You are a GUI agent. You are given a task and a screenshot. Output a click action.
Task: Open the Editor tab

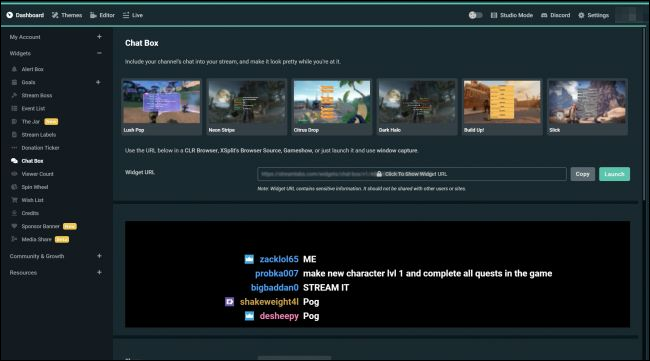(x=102, y=15)
